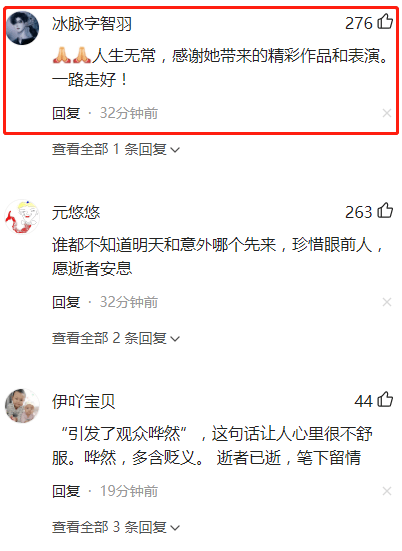
Task: Like the comment by 元悠悠
Action: (x=385, y=210)
